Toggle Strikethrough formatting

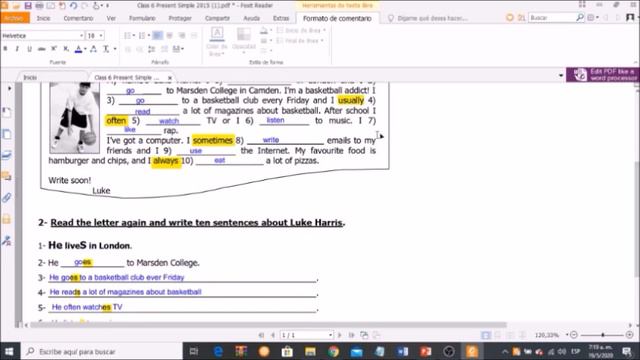click(x=41, y=49)
